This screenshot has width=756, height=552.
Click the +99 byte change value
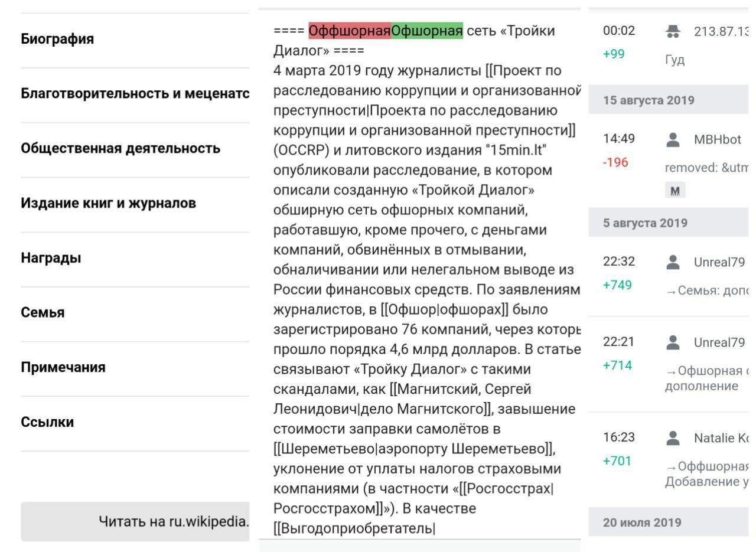615,54
